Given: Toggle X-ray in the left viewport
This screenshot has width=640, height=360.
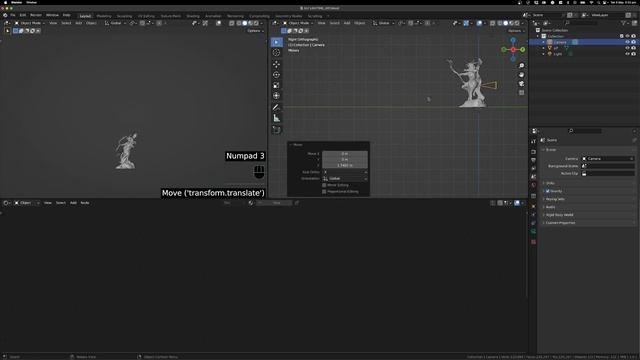Looking at the screenshot, I should [x=231, y=23].
